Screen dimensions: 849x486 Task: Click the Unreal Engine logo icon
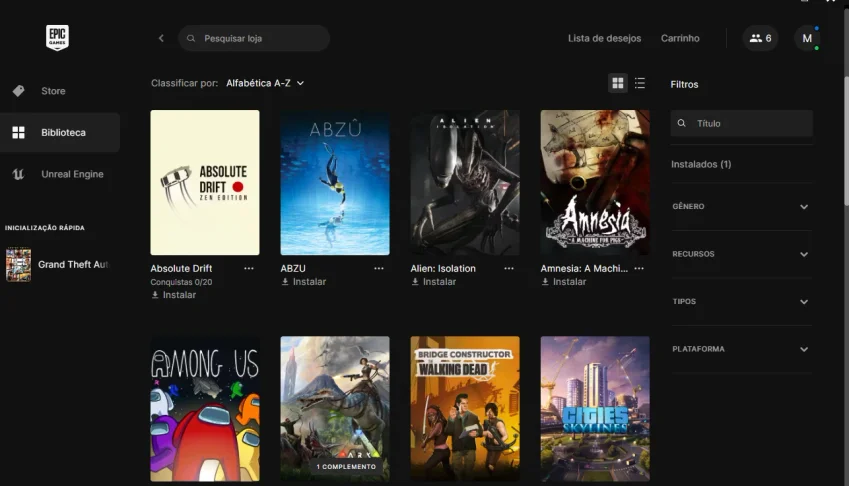18,174
